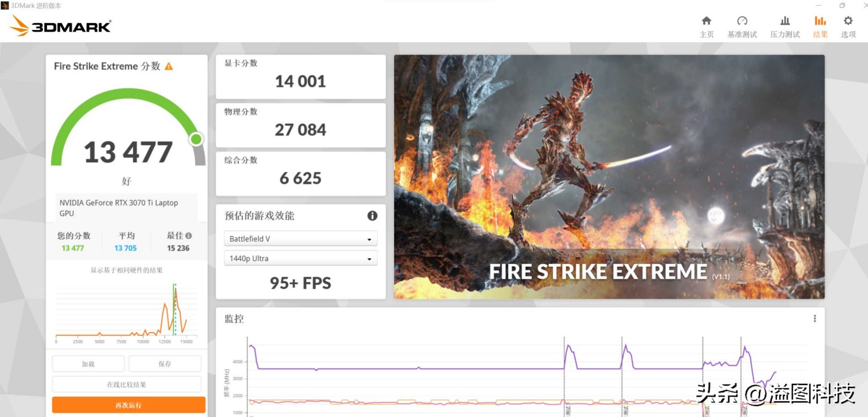868x417 pixels.
Task: Click the 最佳 score value 15 236
Action: [178, 248]
